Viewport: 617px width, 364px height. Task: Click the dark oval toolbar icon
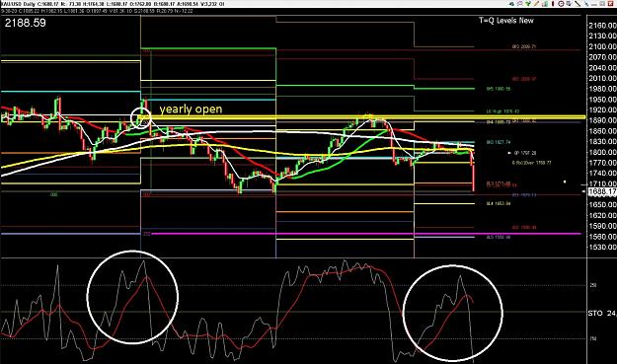click(x=553, y=4)
